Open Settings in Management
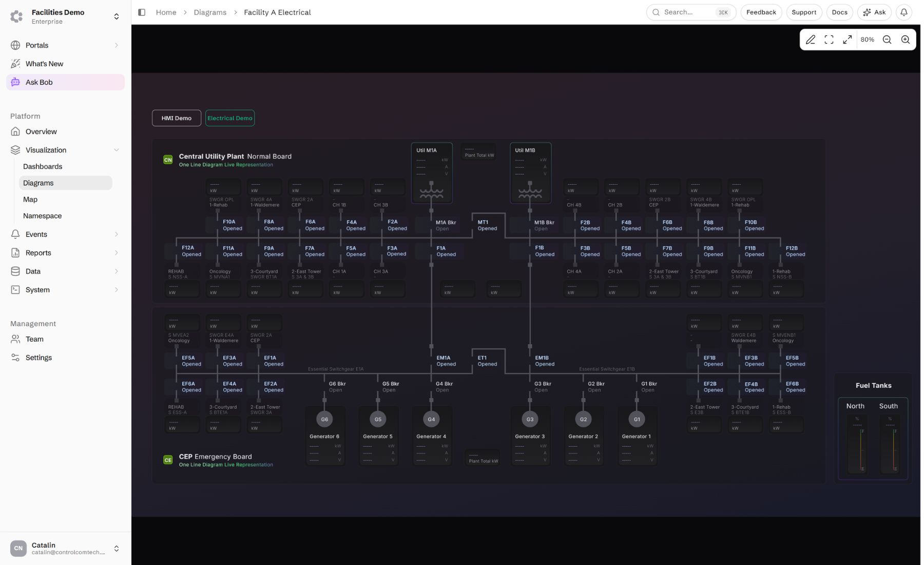 66,358
